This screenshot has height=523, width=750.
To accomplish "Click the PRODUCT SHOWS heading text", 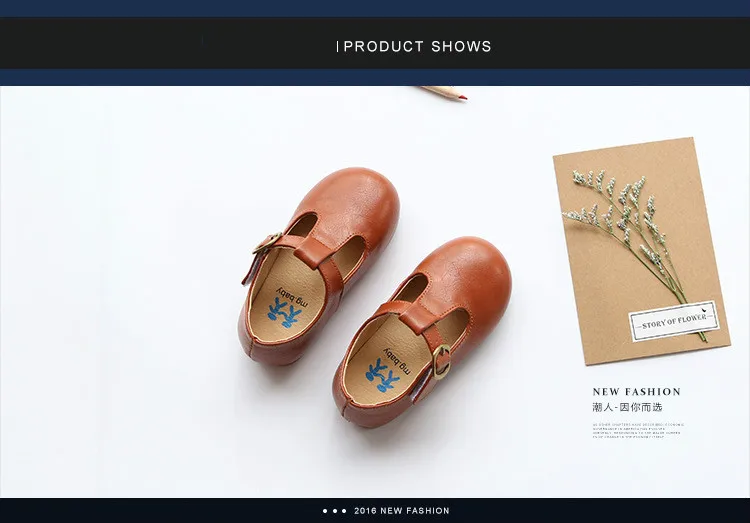I will [x=417, y=46].
